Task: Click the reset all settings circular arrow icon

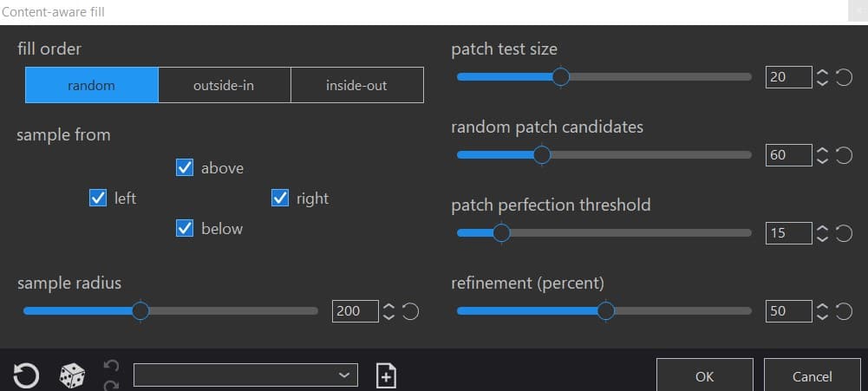Action: click(25, 375)
